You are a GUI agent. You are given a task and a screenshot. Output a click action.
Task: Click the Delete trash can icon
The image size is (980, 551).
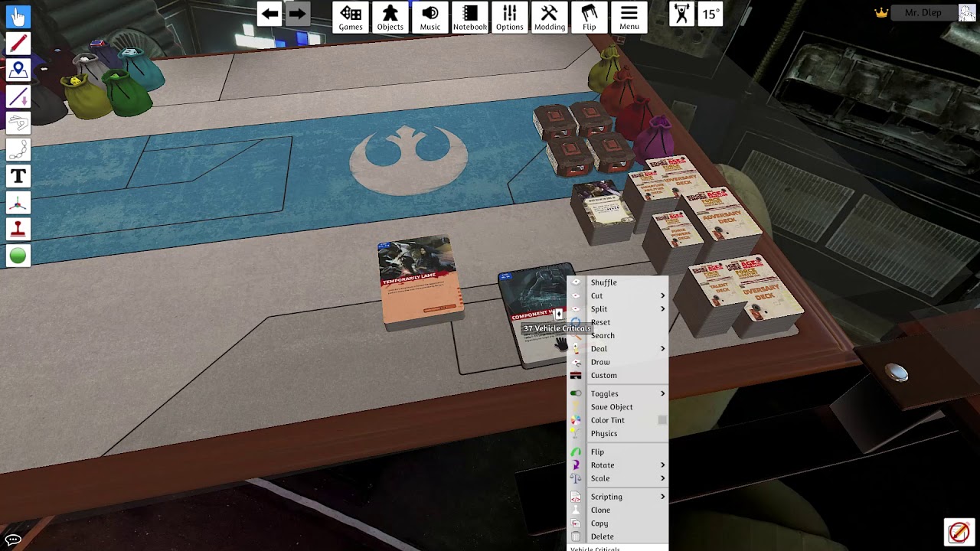click(x=576, y=536)
